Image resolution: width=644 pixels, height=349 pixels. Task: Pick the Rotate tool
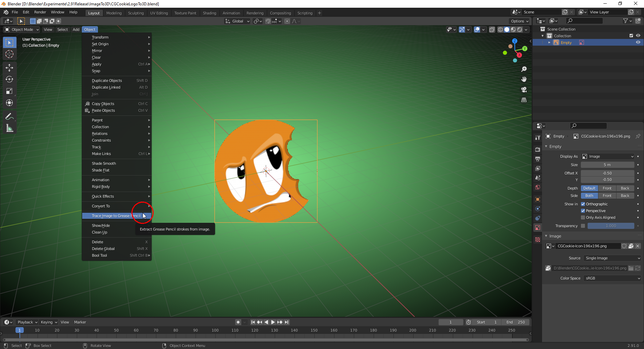9,80
